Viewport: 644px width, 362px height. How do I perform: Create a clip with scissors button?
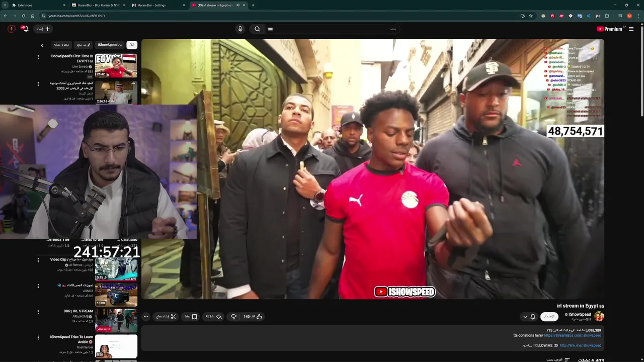[x=167, y=317]
